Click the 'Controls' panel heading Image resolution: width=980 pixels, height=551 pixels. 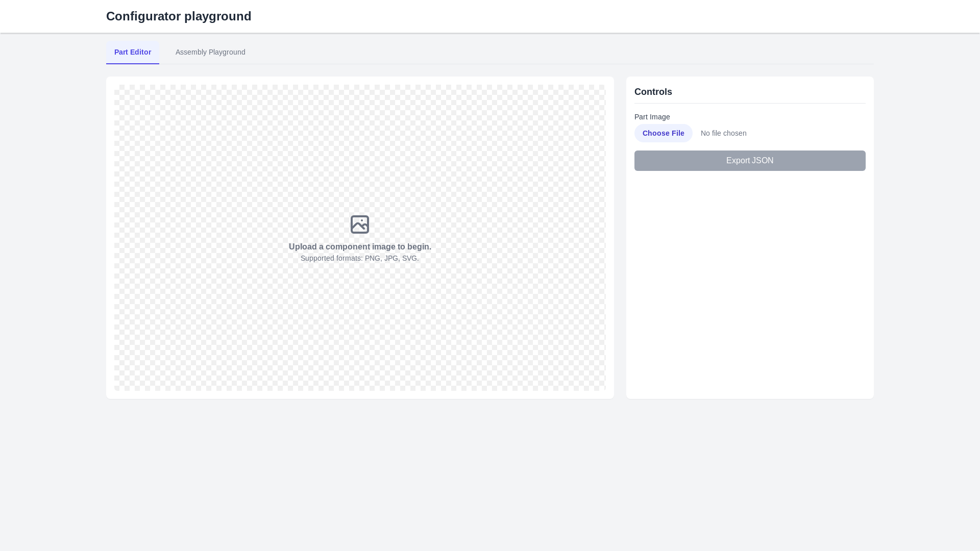pos(653,92)
